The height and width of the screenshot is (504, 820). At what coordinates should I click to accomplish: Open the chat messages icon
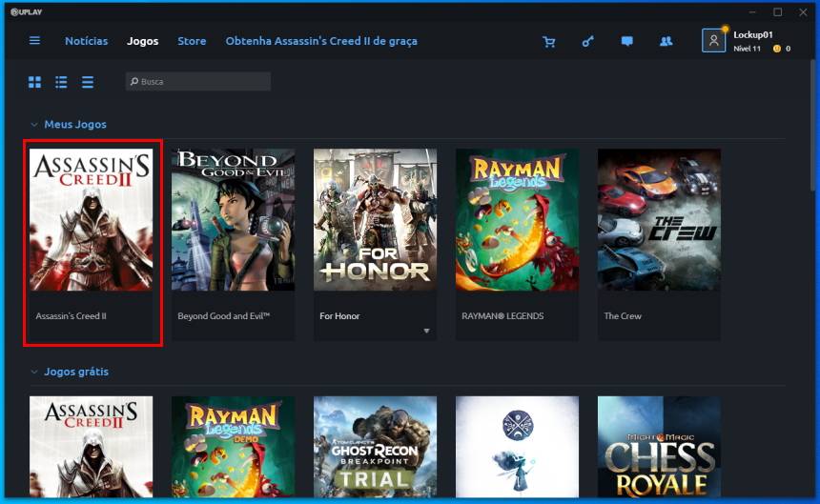[x=627, y=42]
